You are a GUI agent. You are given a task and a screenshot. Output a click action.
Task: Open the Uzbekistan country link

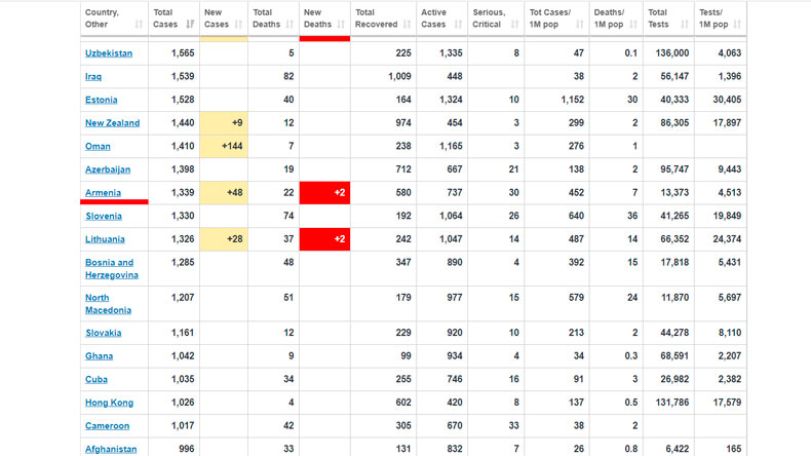(x=109, y=53)
